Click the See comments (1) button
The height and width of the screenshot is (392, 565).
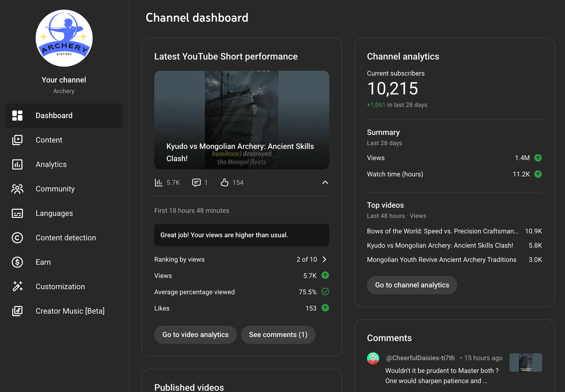(x=278, y=335)
